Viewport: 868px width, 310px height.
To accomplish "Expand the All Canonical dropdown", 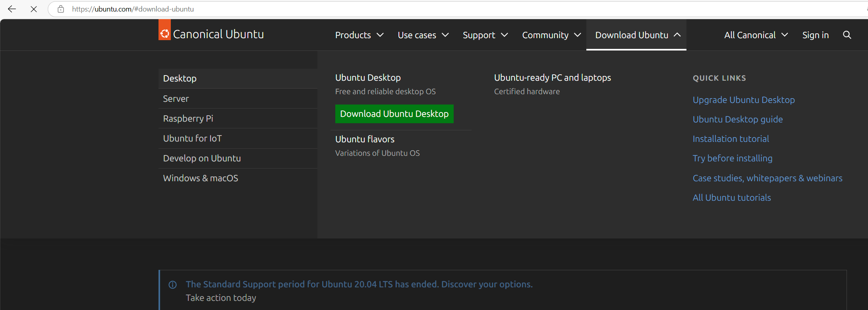I will (756, 35).
